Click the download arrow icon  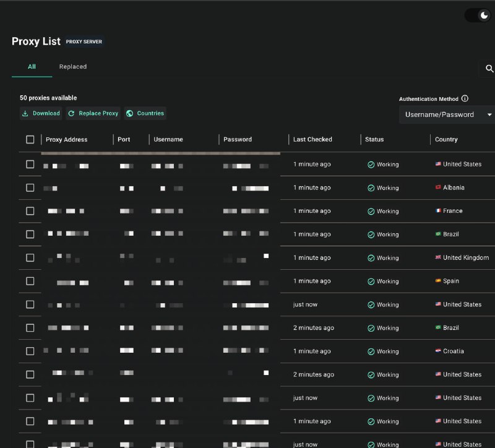[x=25, y=113]
